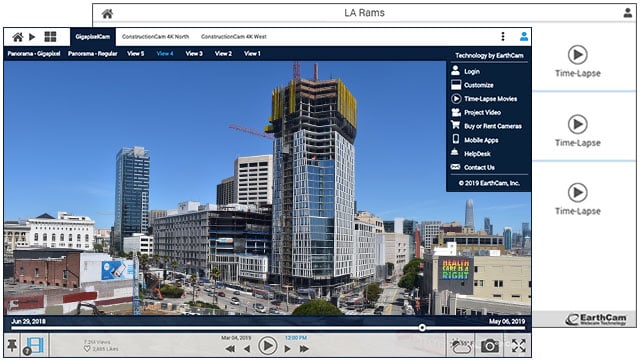Step back one image

point(247,349)
